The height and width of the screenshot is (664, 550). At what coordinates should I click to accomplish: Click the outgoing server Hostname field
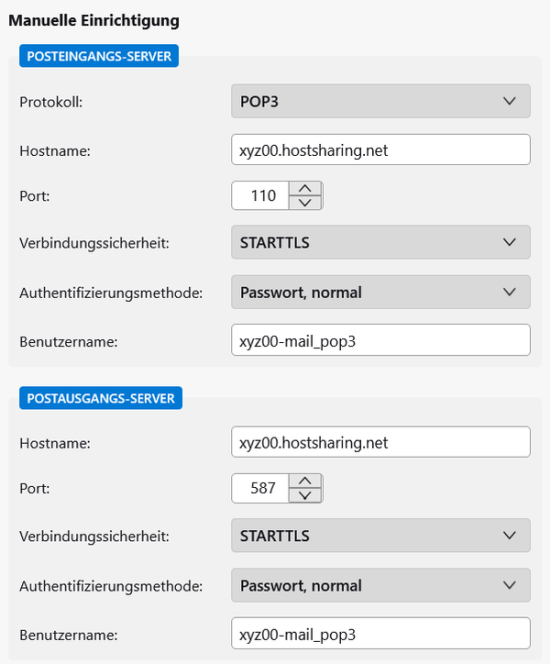point(381,442)
